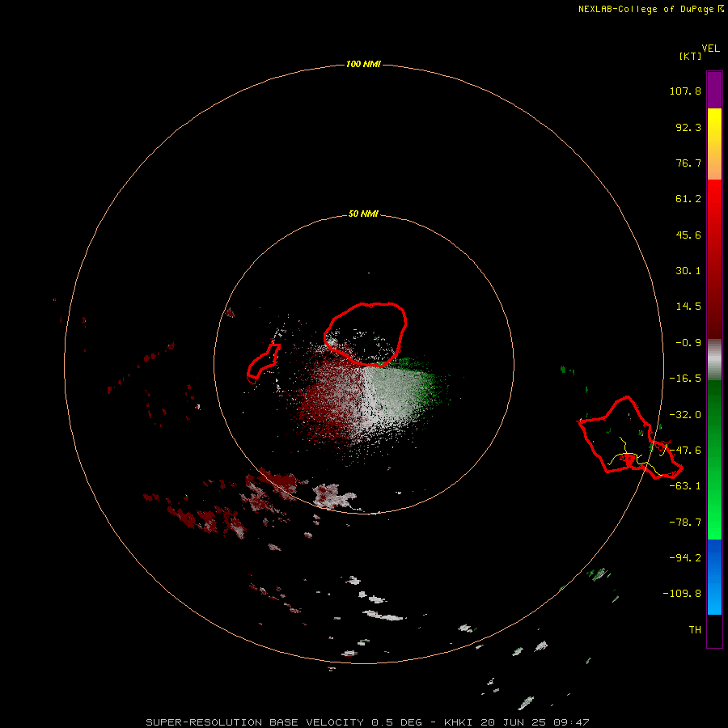Click the blue segment of velocity color bar

714,577
